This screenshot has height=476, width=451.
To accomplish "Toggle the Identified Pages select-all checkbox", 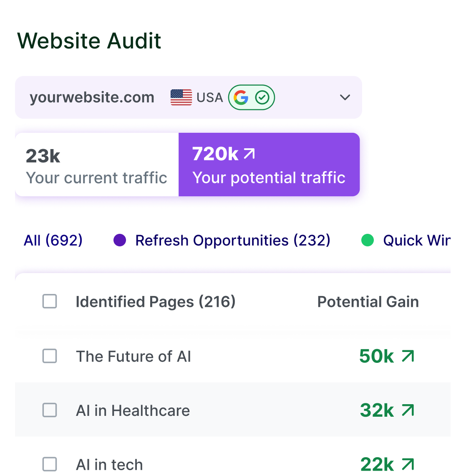I will tap(50, 301).
